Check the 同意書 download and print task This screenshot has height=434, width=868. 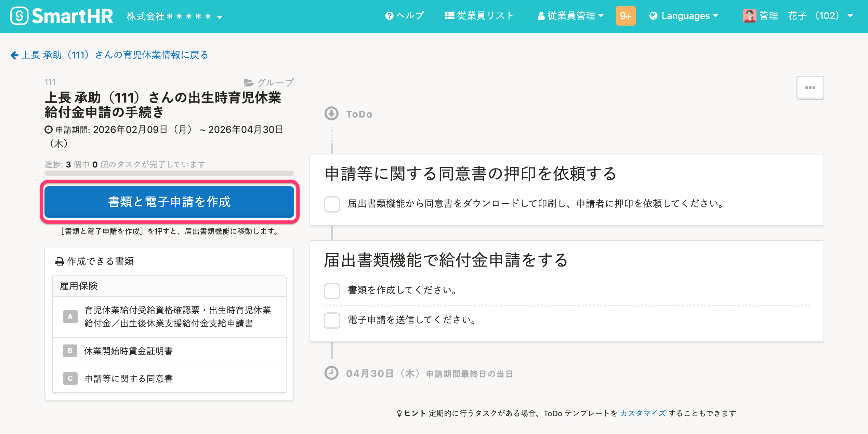coord(332,204)
